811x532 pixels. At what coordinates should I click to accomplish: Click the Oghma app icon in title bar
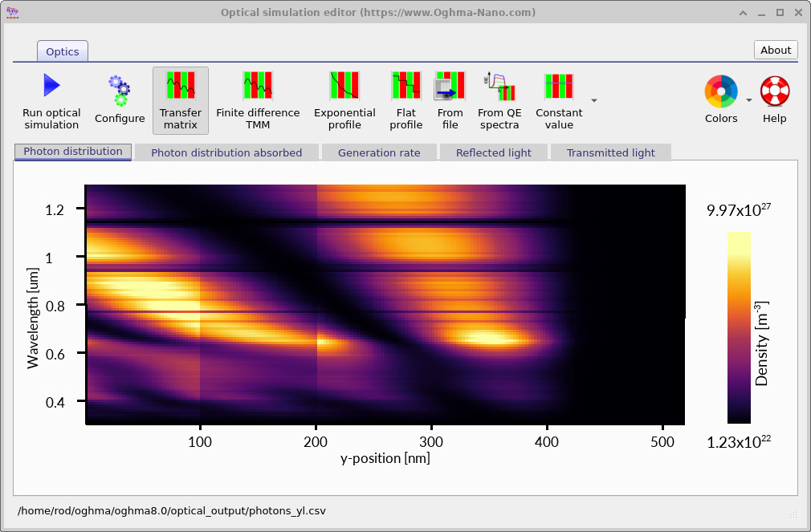click(x=12, y=12)
